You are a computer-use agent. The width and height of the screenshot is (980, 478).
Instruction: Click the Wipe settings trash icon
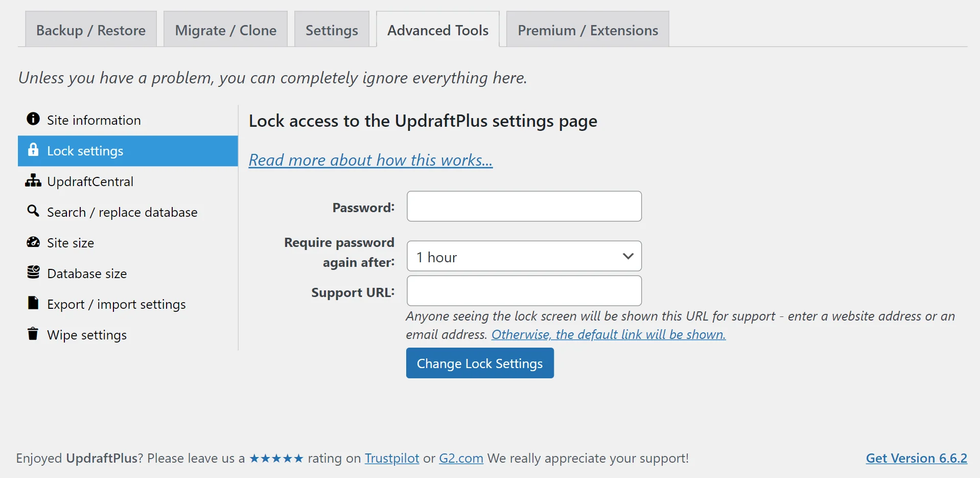pos(33,334)
